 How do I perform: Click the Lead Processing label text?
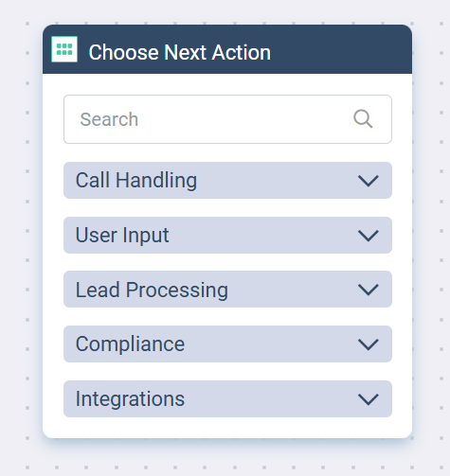152,290
